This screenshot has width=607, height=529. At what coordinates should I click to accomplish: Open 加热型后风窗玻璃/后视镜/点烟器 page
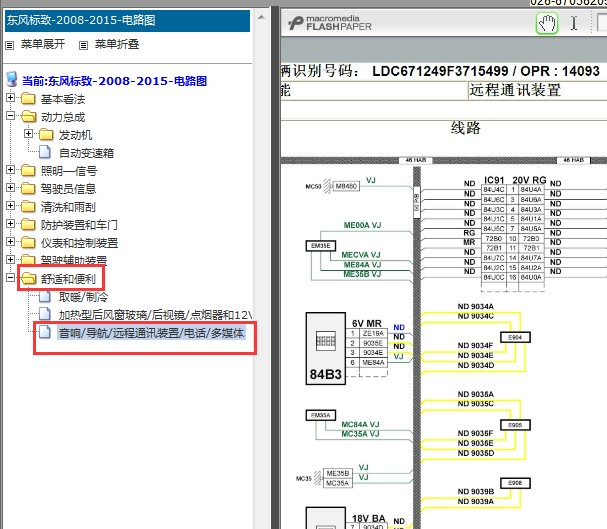[155, 315]
